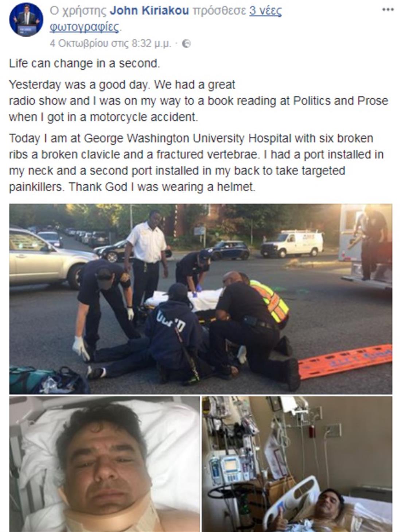The height and width of the screenshot is (532, 401).
Task: Click the white van in the accident photo
Action: (292, 243)
